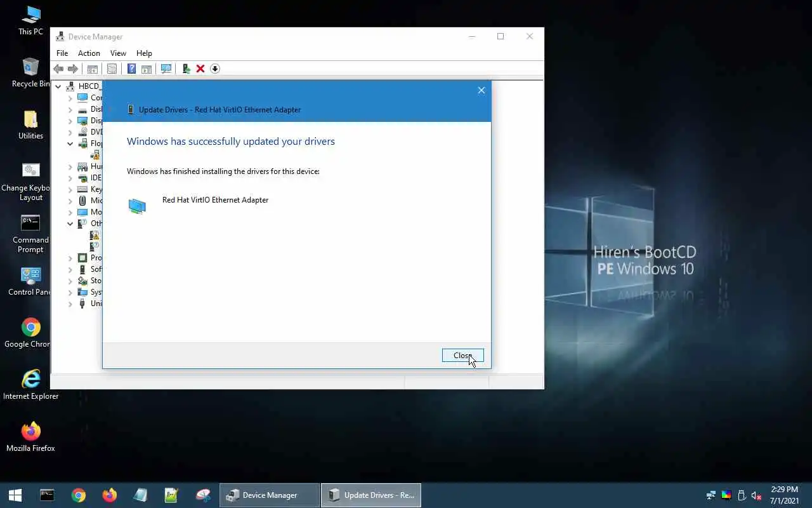This screenshot has width=812, height=508.
Task: Select the Software devices category icon
Action: coord(82,269)
